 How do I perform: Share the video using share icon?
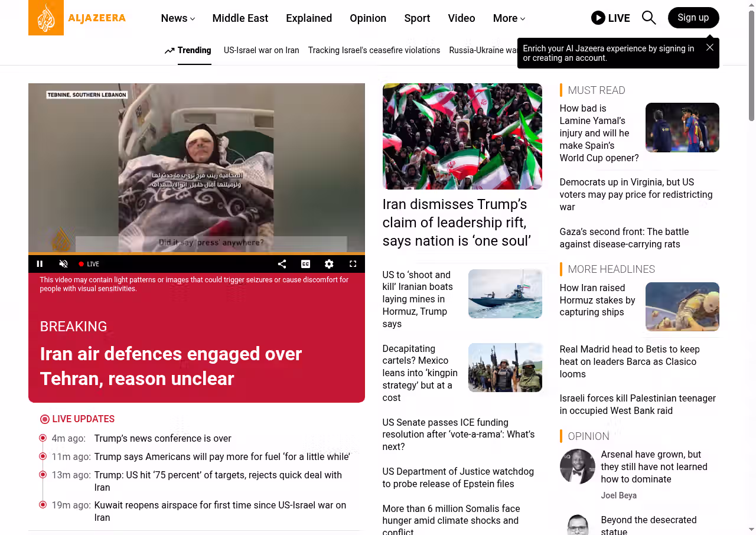tap(282, 264)
